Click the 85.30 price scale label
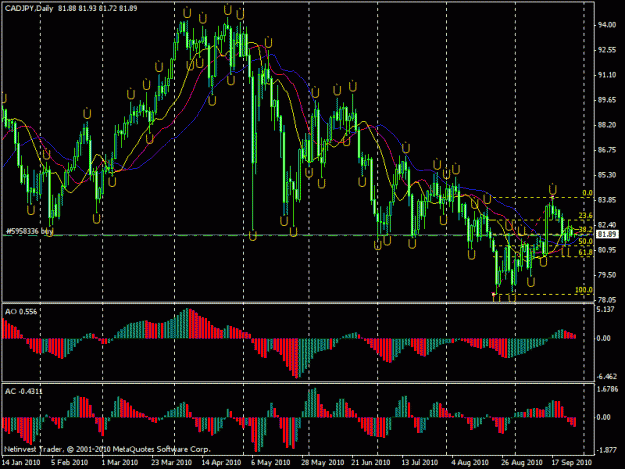The width and height of the screenshot is (625, 469). tap(607, 175)
